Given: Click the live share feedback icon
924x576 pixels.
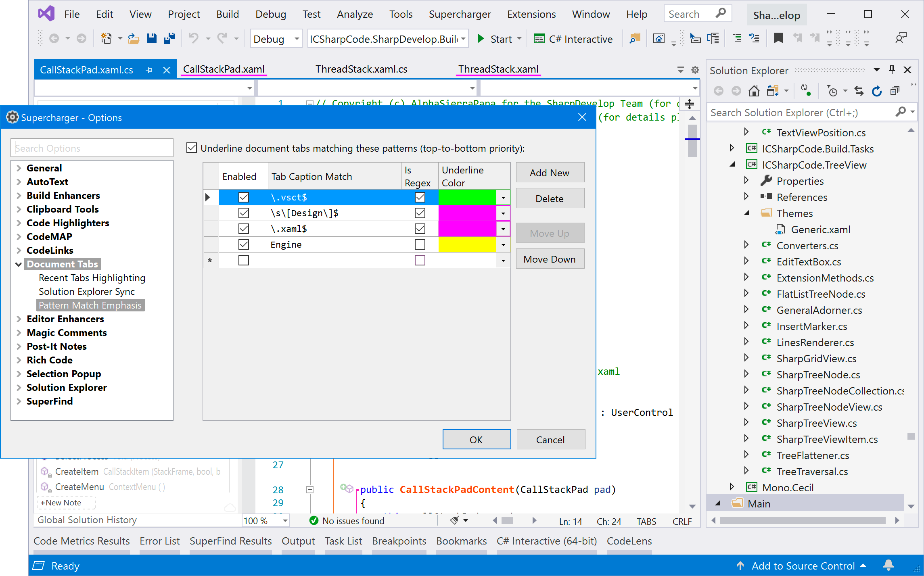Looking at the screenshot, I should click(900, 39).
